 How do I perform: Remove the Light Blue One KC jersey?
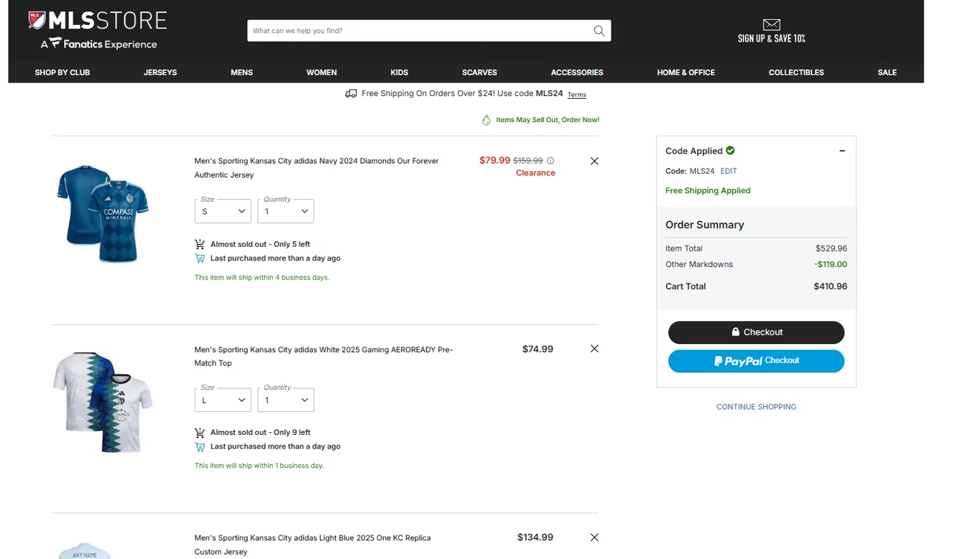[595, 537]
